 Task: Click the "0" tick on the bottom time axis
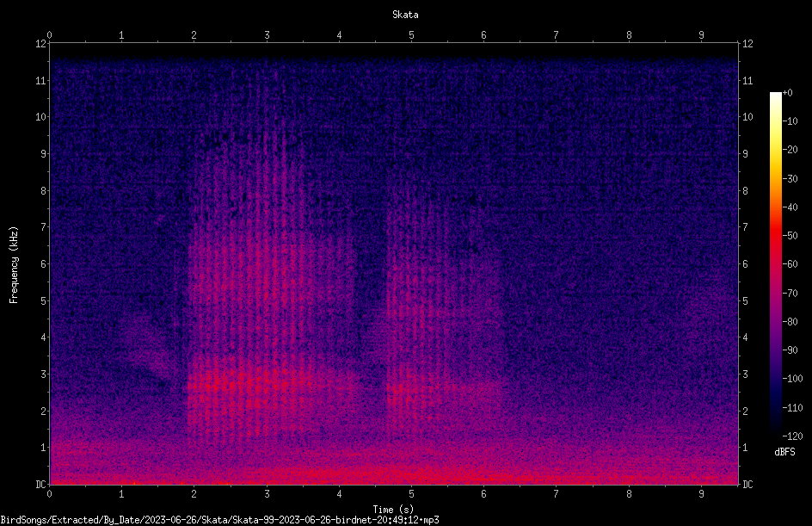(x=49, y=494)
